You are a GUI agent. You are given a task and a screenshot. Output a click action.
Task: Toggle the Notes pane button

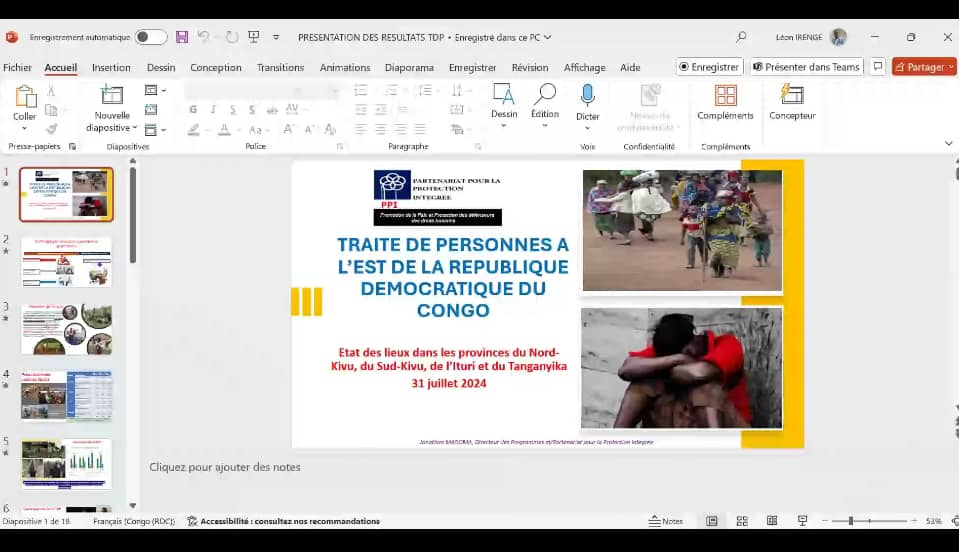coord(665,521)
